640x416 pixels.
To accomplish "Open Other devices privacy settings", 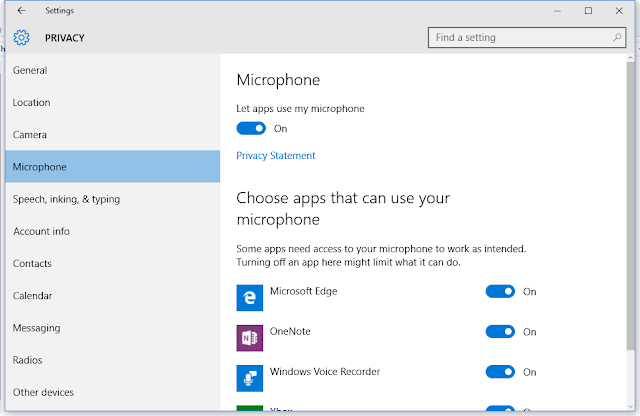I will [43, 392].
